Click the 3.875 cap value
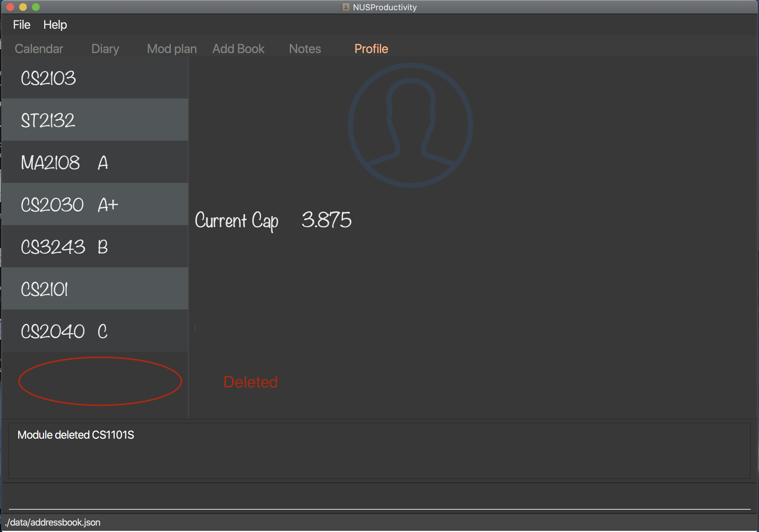 326,220
